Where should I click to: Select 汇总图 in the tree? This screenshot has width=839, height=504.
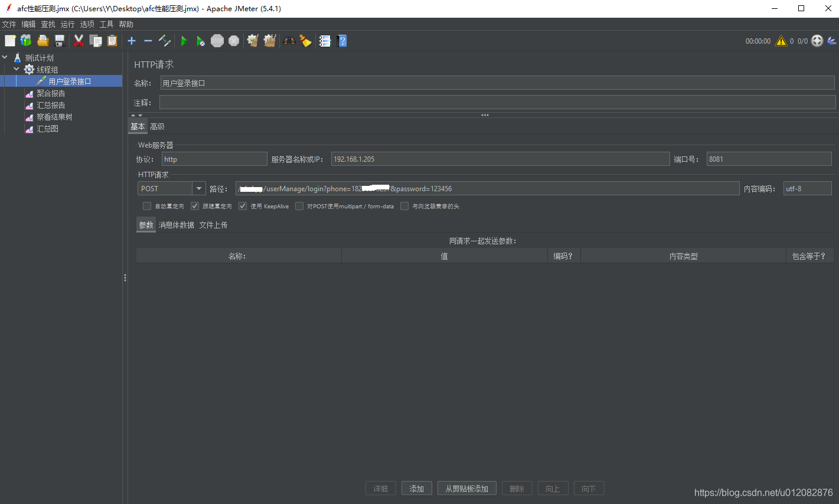(x=47, y=129)
